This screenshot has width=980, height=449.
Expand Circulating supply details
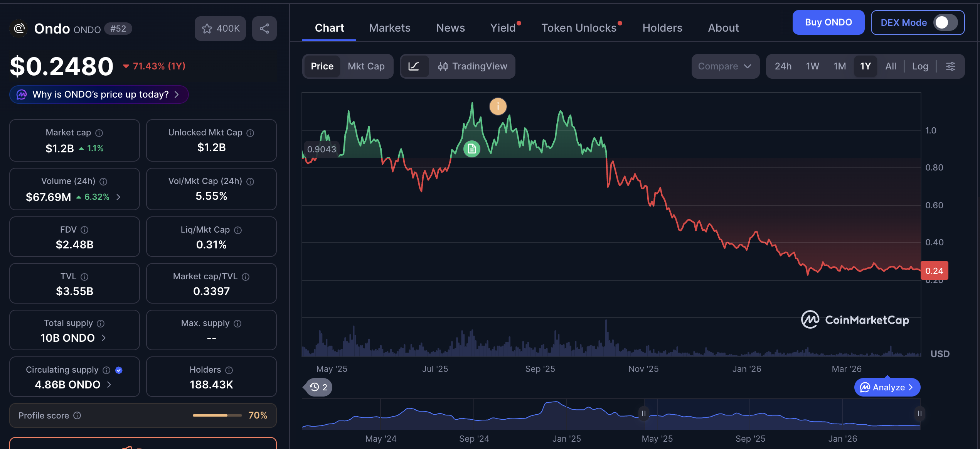tap(109, 385)
